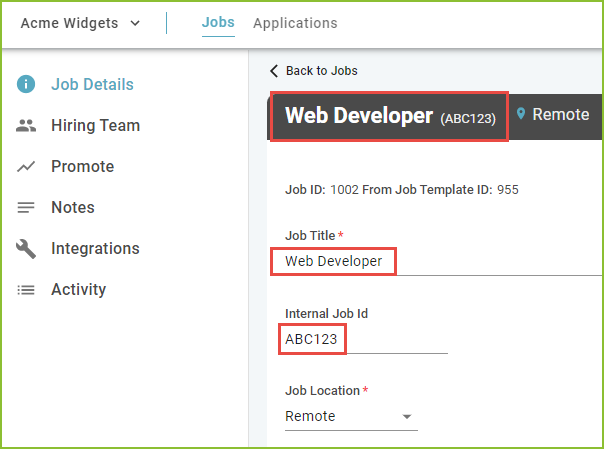This screenshot has height=449, width=604.
Task: Click the back chevron arrow icon
Action: [274, 71]
